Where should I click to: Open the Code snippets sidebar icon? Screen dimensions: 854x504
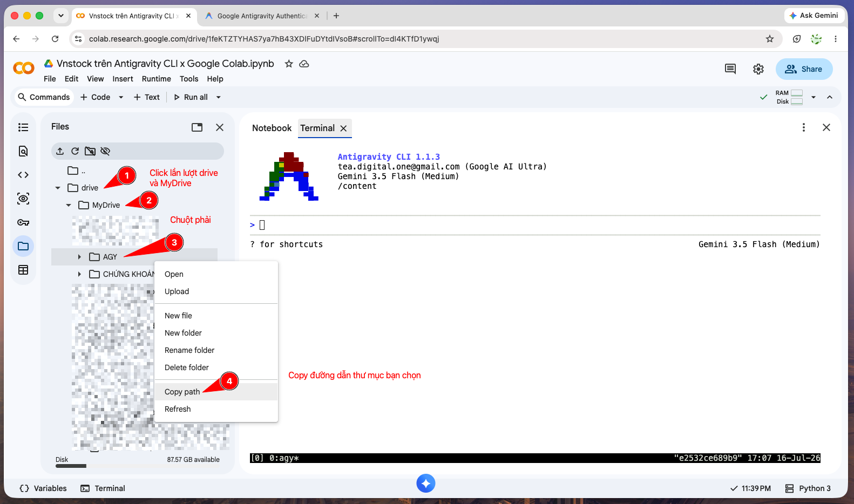tap(23, 175)
